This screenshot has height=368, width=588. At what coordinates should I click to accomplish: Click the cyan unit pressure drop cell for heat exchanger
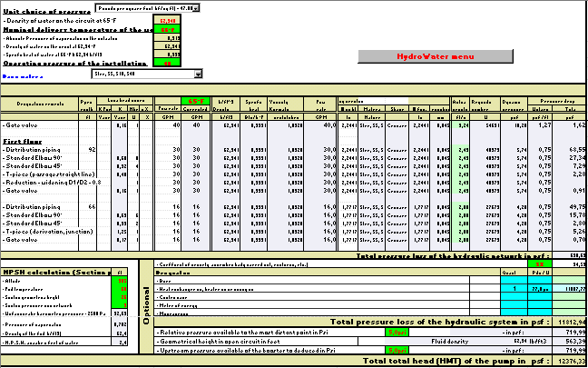point(540,289)
